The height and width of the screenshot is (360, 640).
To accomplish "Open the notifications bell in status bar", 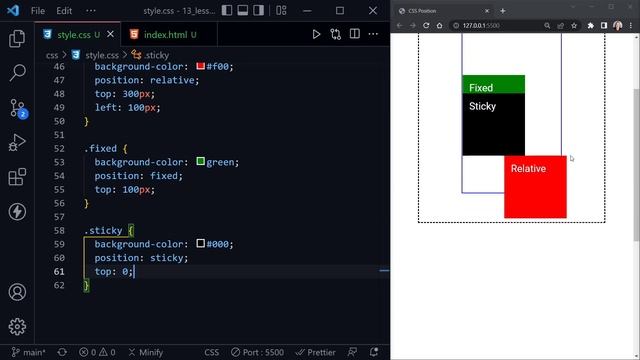I will click(373, 352).
